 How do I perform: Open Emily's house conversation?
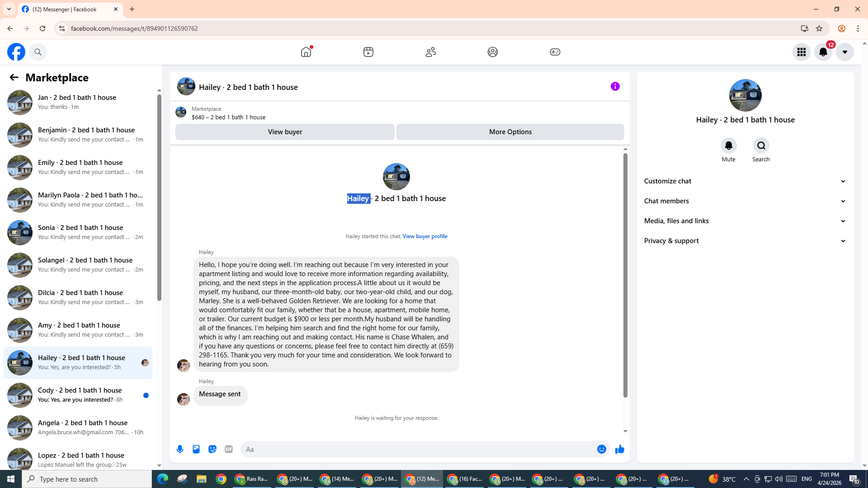78,167
